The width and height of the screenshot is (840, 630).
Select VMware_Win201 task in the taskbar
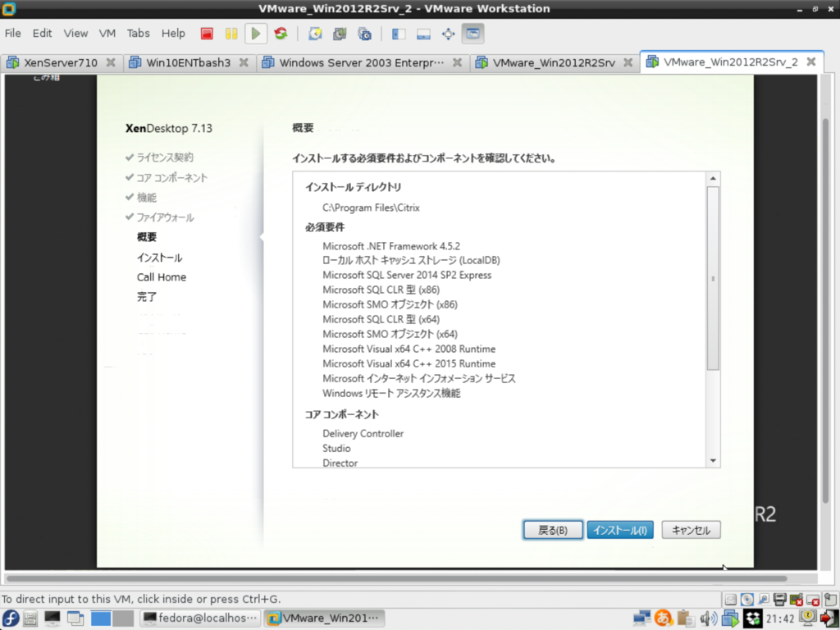click(x=323, y=619)
